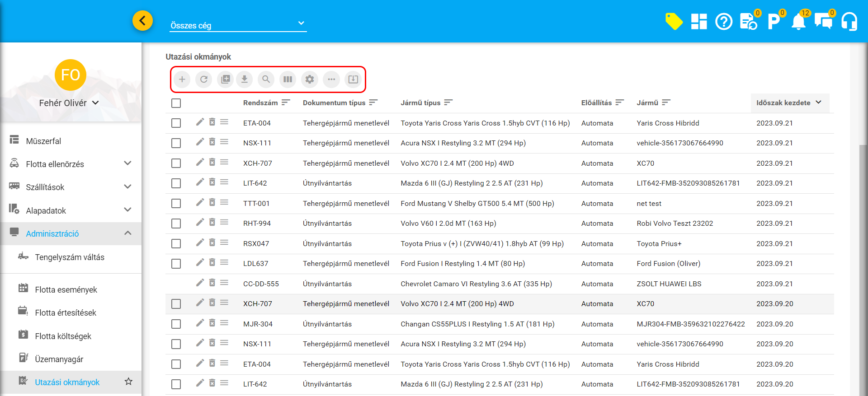This screenshot has width=868, height=396.
Task: Collapse the Adminisztráció section
Action: point(127,233)
